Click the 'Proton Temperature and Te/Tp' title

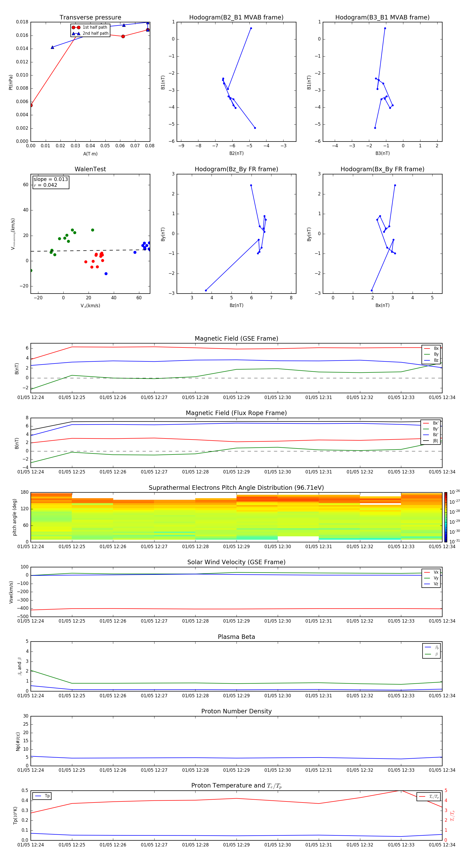[236, 786]
